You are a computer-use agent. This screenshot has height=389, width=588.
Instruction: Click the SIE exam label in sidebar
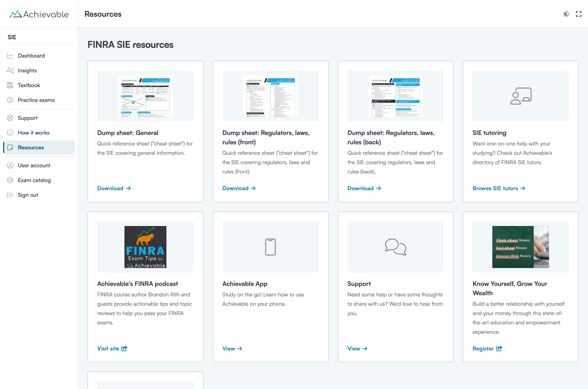point(12,37)
